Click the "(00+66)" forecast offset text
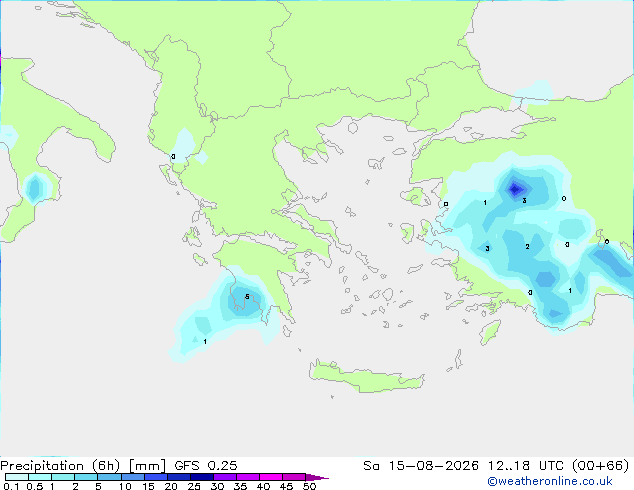The image size is (634, 490). pos(601,466)
